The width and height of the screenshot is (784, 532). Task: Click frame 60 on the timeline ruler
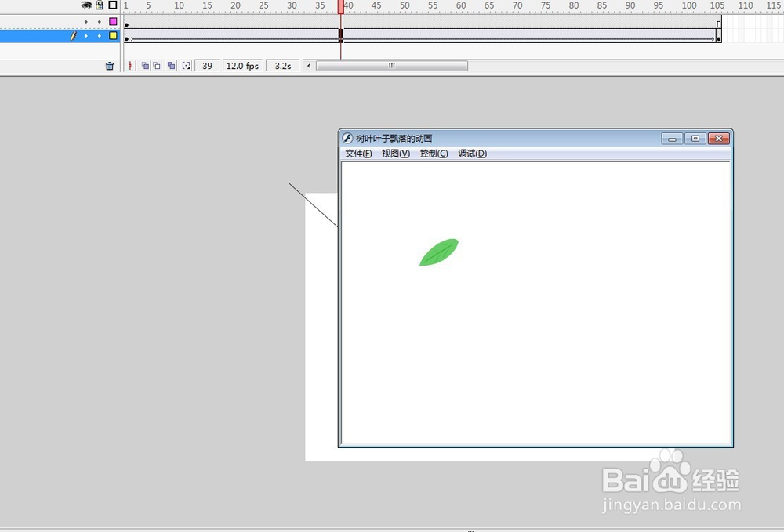click(x=460, y=5)
